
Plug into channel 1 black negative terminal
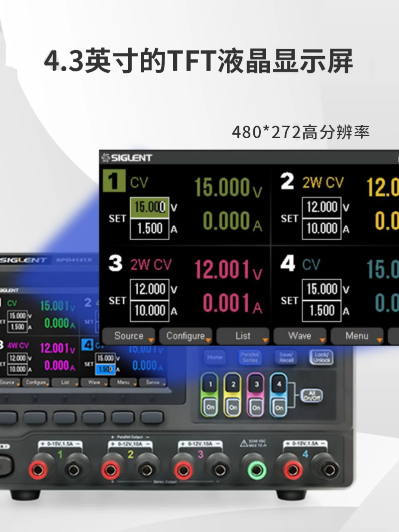point(74,469)
